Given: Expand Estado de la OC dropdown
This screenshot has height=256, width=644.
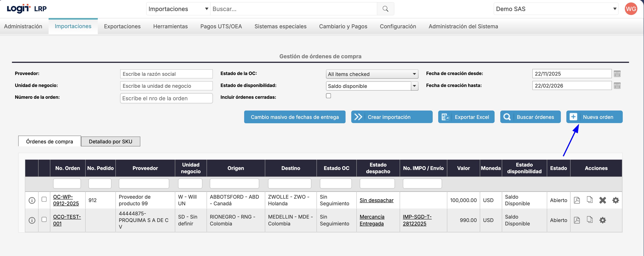Looking at the screenshot, I should [x=372, y=74].
